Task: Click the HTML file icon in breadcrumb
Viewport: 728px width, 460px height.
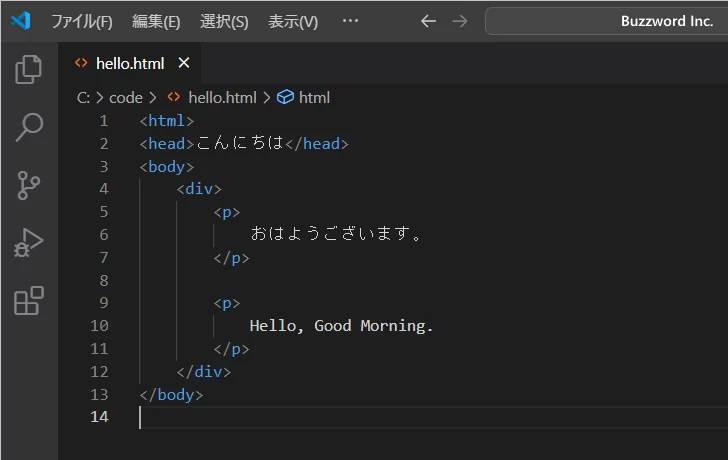Action: pos(174,97)
